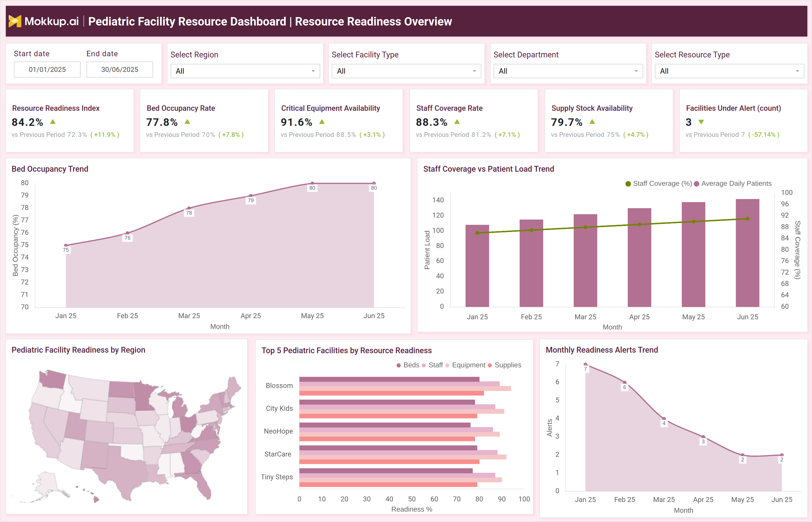Click the up arrow beside 88.3% coverage
This screenshot has width=812, height=522.
(x=457, y=122)
